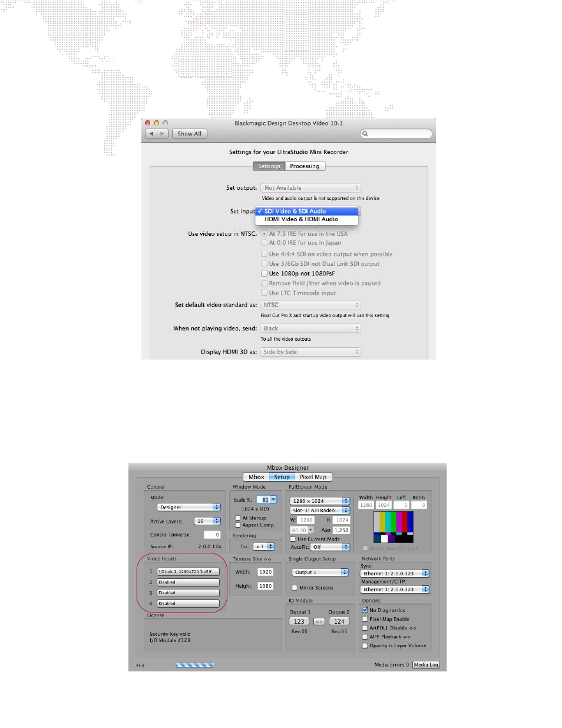This screenshot has width=562, height=728.
Task: Enable Use 4:4:4 SDI on video output
Action: point(265,254)
